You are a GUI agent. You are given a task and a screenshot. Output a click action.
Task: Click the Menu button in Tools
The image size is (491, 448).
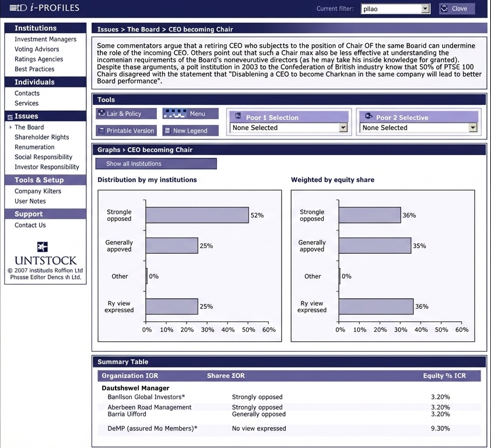(191, 114)
